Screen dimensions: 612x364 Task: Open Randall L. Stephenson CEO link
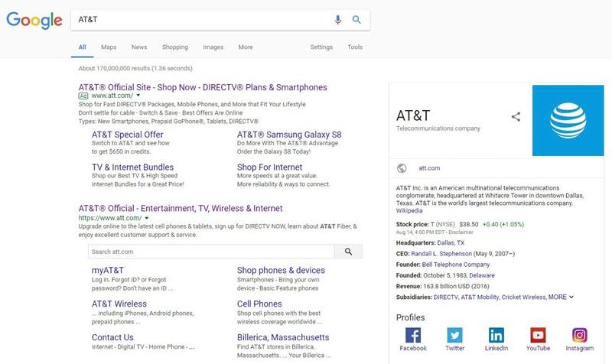pos(441,254)
